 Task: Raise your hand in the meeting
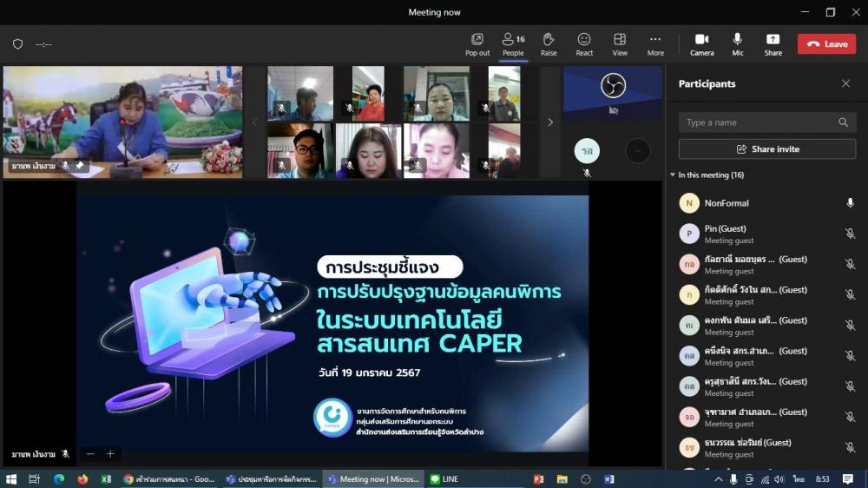tap(549, 44)
